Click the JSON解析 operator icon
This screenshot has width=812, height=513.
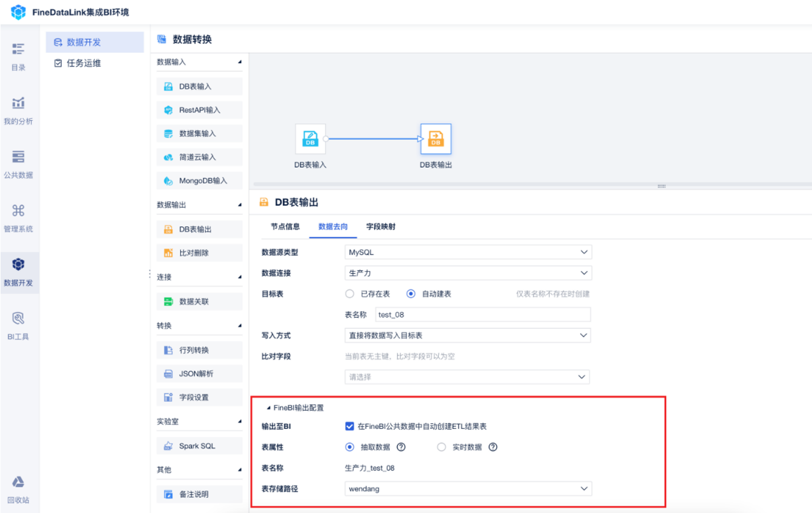(168, 374)
